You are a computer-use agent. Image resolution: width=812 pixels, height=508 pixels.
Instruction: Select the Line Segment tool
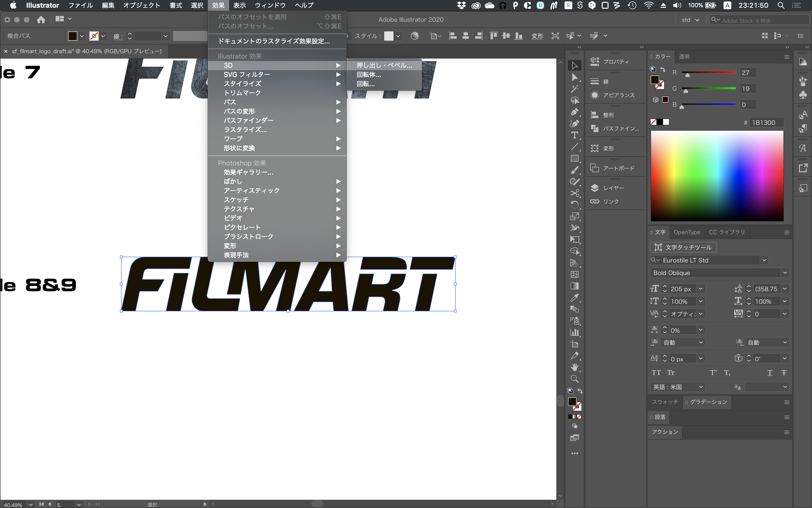tap(574, 147)
